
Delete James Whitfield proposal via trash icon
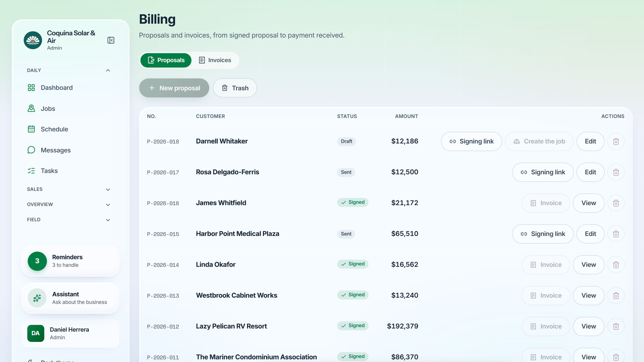616,203
